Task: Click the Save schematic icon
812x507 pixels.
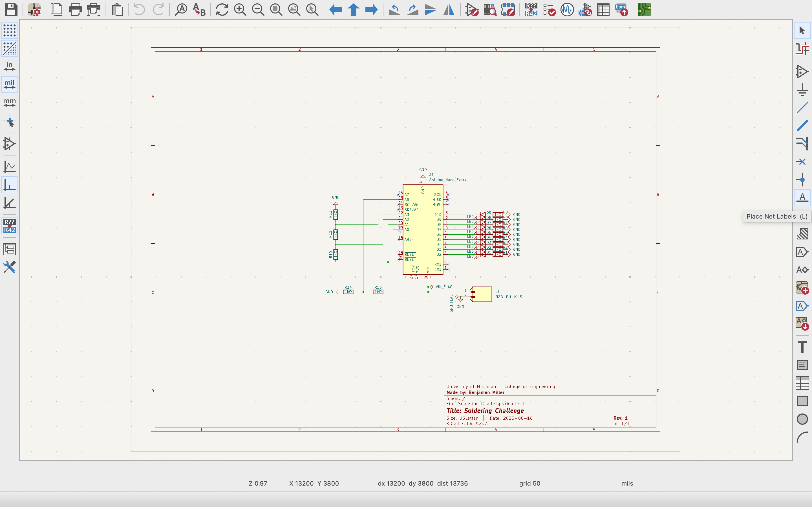Action: 11,9
